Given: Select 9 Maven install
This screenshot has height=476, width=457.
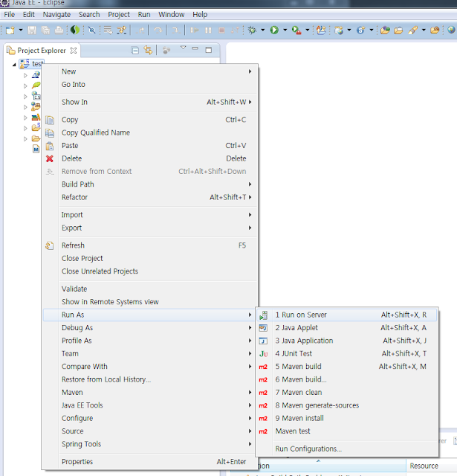Looking at the screenshot, I should point(347,418).
